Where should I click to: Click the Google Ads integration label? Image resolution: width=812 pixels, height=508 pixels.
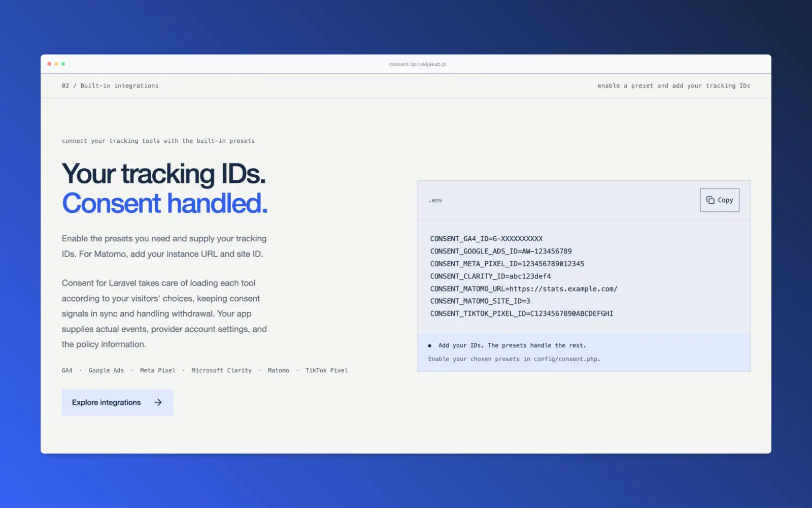tap(106, 370)
